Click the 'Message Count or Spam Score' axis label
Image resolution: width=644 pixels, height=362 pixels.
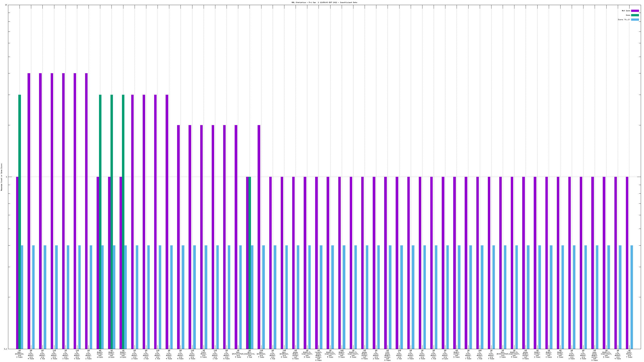(1, 177)
